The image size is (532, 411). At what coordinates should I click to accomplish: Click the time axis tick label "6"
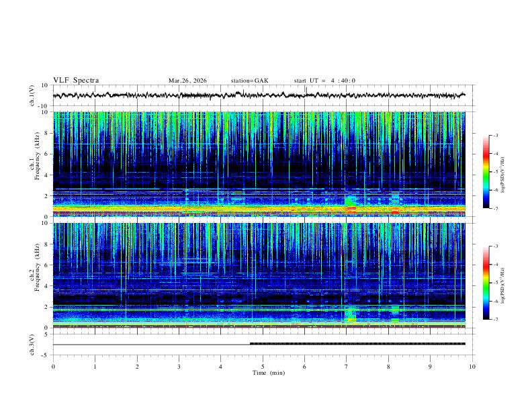(304, 367)
